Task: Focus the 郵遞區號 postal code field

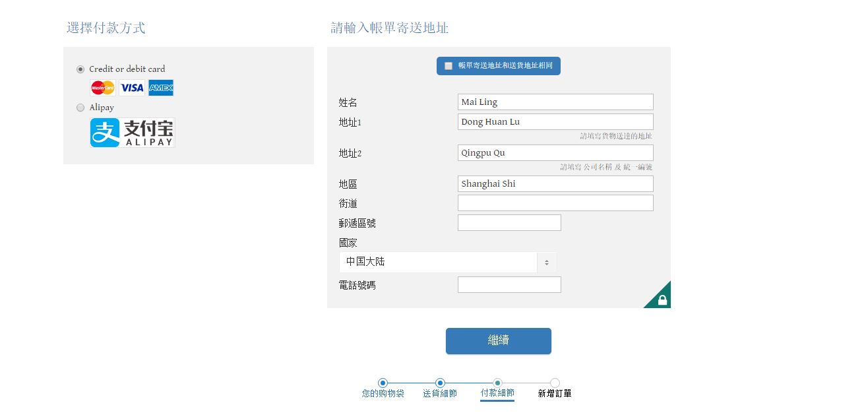Action: 509,222
